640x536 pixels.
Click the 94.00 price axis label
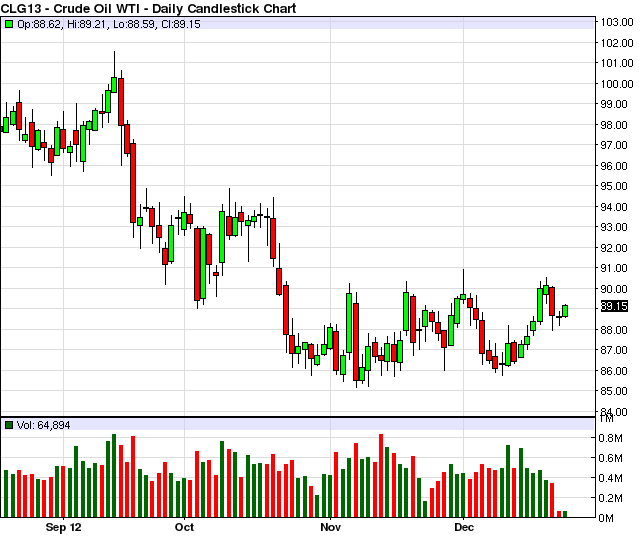coord(614,207)
